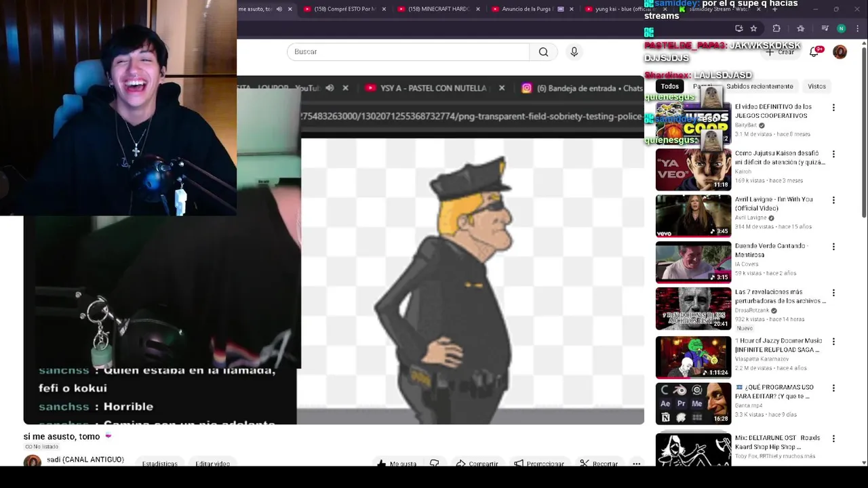Open the Chrome three-dot menu
This screenshot has height=488, width=868.
pyautogui.click(x=857, y=28)
